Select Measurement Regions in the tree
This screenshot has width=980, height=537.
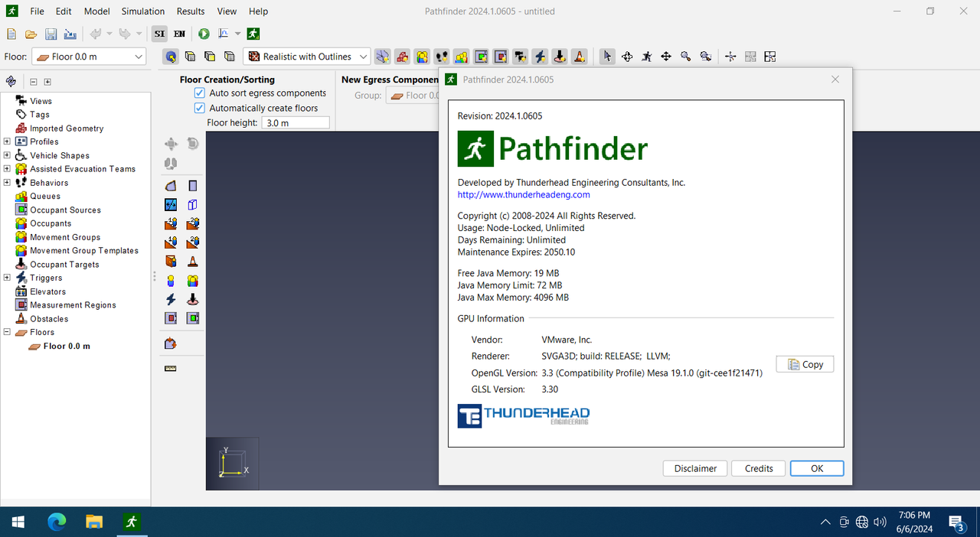click(x=73, y=305)
